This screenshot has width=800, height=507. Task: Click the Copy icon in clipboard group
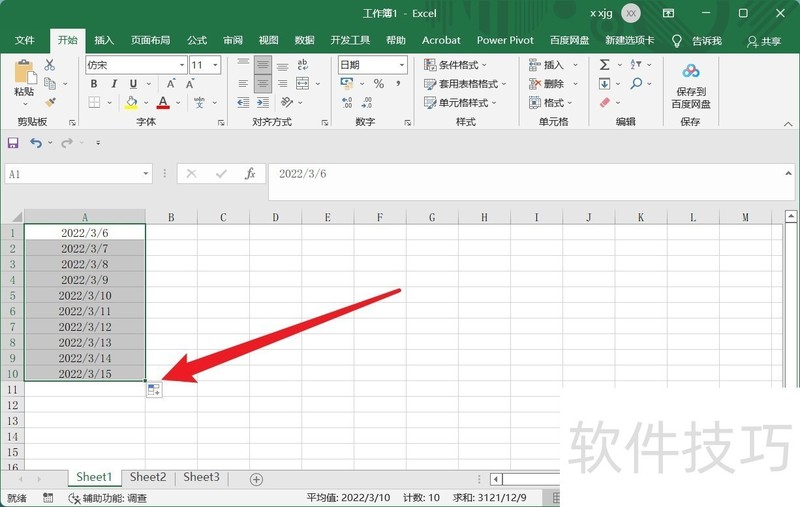[x=49, y=83]
